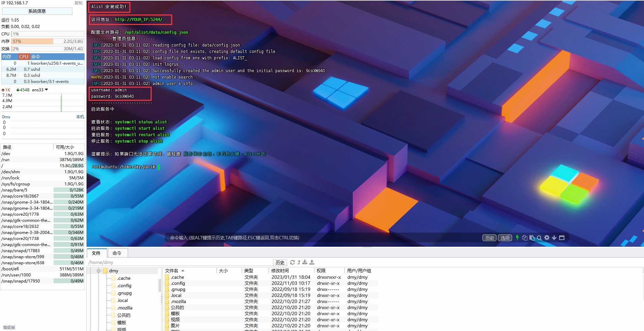This screenshot has width=644, height=331.
Task: Sort by 文件名 column header
Action: click(190, 271)
